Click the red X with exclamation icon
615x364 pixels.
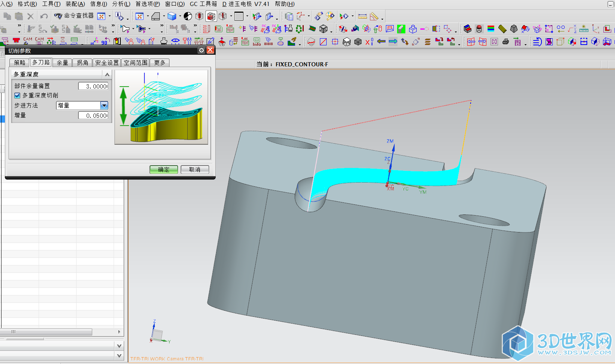point(369,41)
